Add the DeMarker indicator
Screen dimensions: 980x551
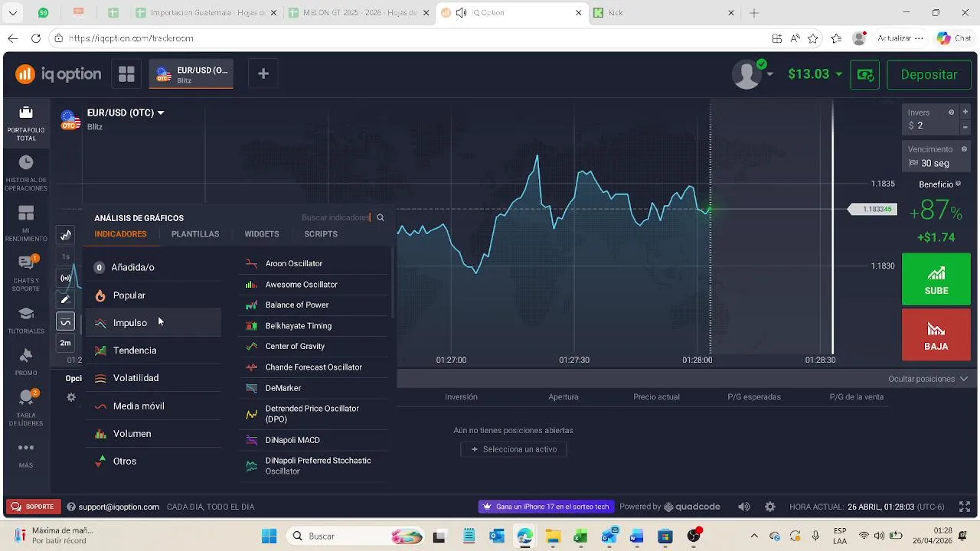coord(314,388)
